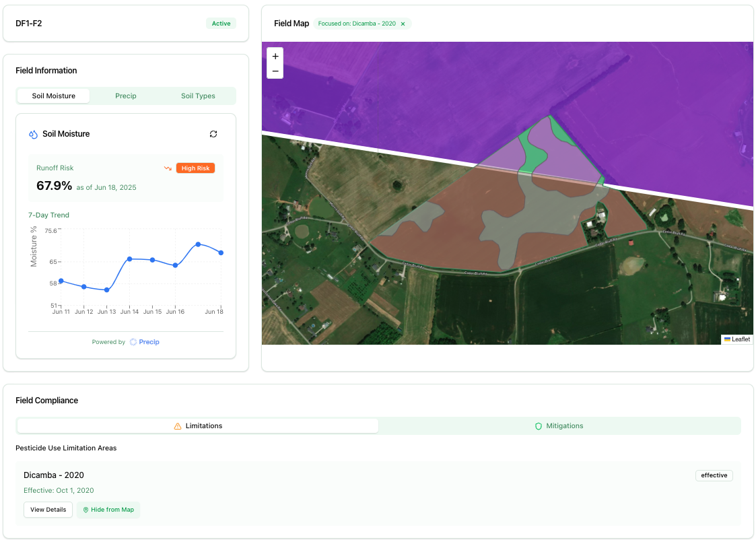Zoom in on the Field Map
The height and width of the screenshot is (544, 756).
click(x=275, y=57)
